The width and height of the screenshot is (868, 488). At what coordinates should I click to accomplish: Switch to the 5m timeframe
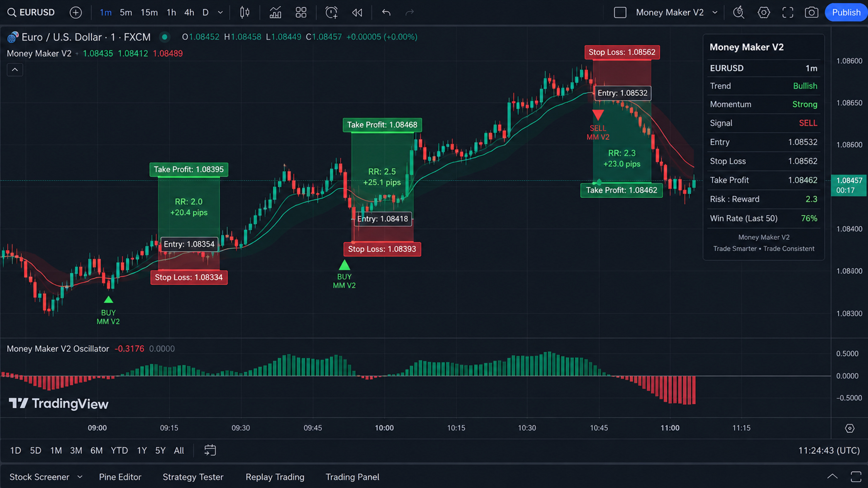click(x=126, y=13)
